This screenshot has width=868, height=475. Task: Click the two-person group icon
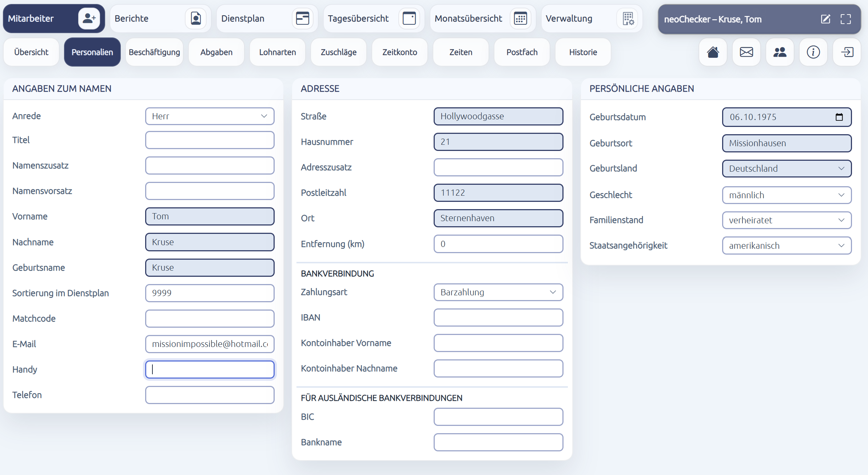(780, 52)
